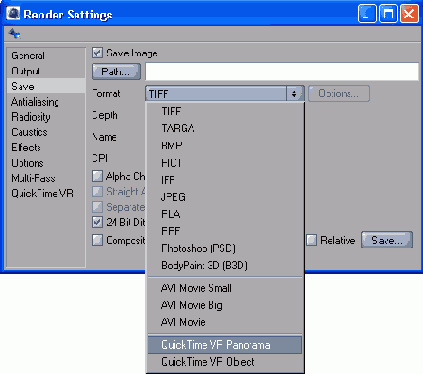Click the Save... button
Viewport: 423px width, 374px height.
(387, 240)
